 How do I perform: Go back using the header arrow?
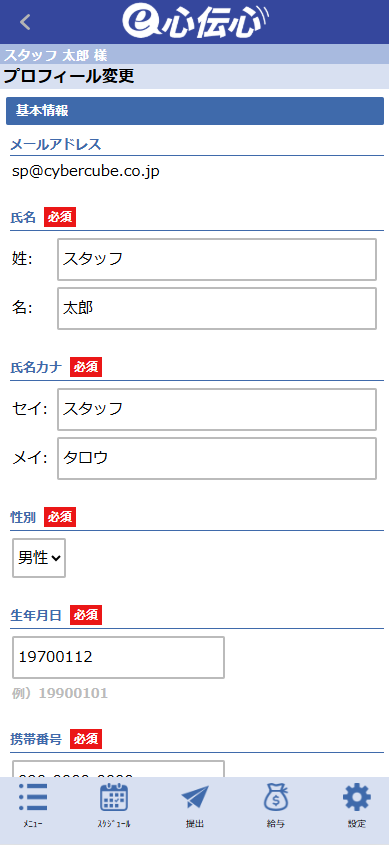(x=25, y=22)
